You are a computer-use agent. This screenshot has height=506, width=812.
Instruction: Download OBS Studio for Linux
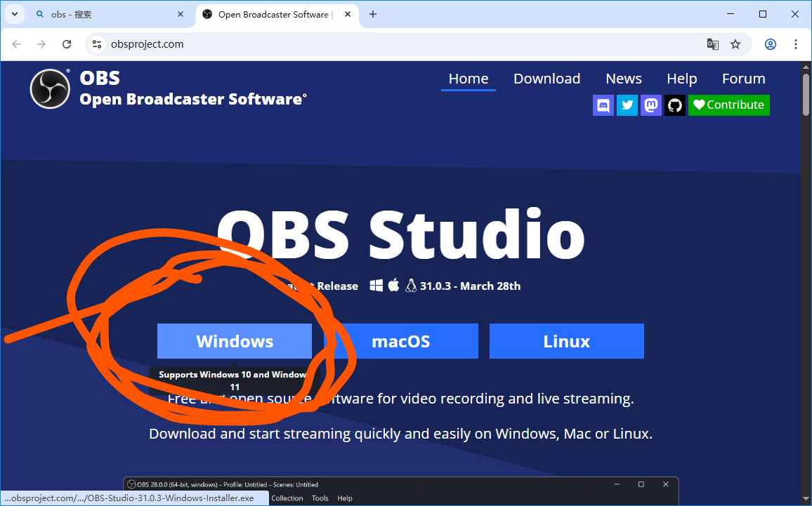click(x=567, y=341)
